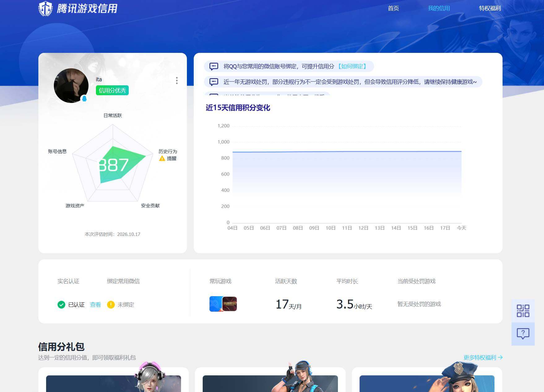The image size is (544, 392).
Task: Click the Tencent Game Credit shield logo
Action: 45,8
